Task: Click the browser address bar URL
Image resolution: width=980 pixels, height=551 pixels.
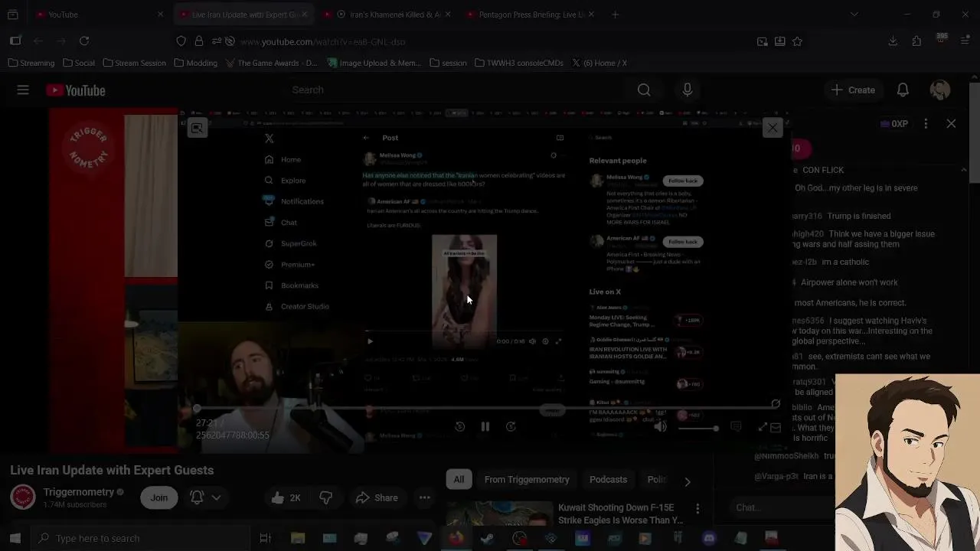Action: [x=322, y=41]
